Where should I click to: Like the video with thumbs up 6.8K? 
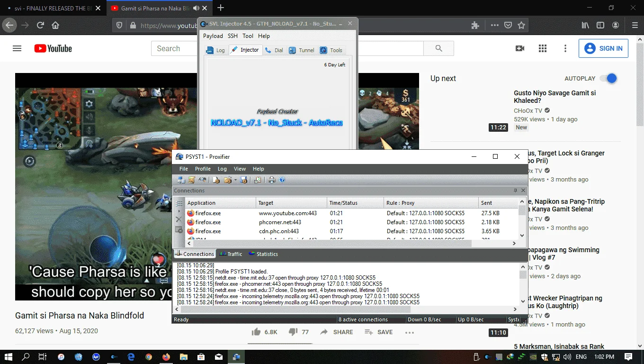pos(264,332)
